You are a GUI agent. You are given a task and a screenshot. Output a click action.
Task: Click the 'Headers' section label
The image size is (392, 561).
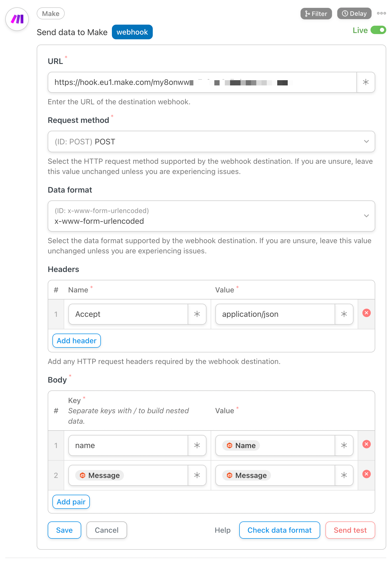[x=63, y=269]
